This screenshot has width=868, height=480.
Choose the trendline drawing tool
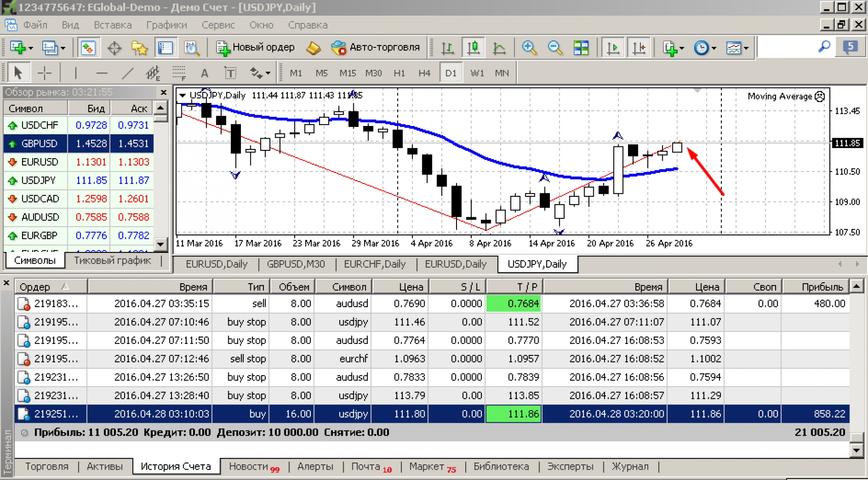tap(127, 73)
